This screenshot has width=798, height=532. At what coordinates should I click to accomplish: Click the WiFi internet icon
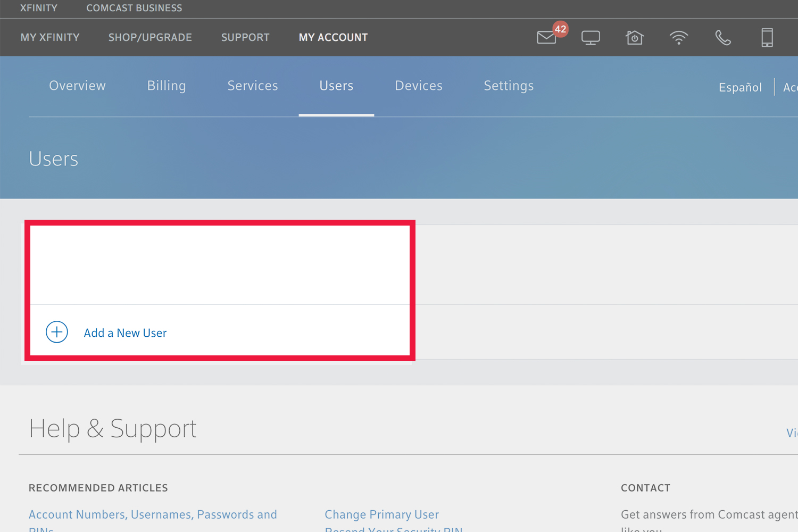coord(679,38)
